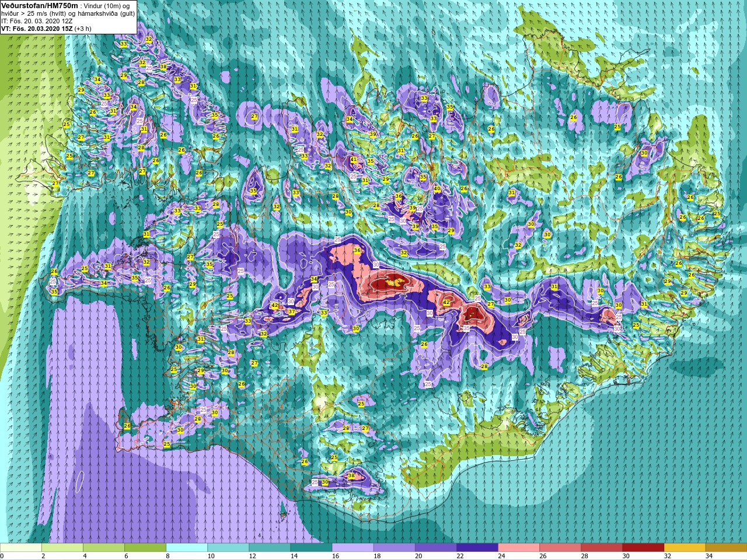Pick the 6–8 m/s dark green swatch
The height and width of the screenshot is (560, 747).
coord(145,548)
